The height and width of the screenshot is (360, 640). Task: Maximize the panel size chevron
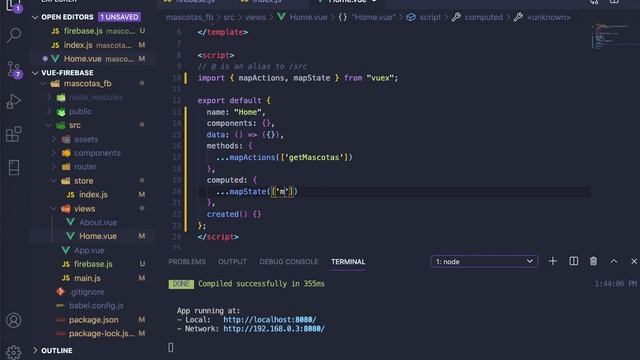(x=614, y=261)
